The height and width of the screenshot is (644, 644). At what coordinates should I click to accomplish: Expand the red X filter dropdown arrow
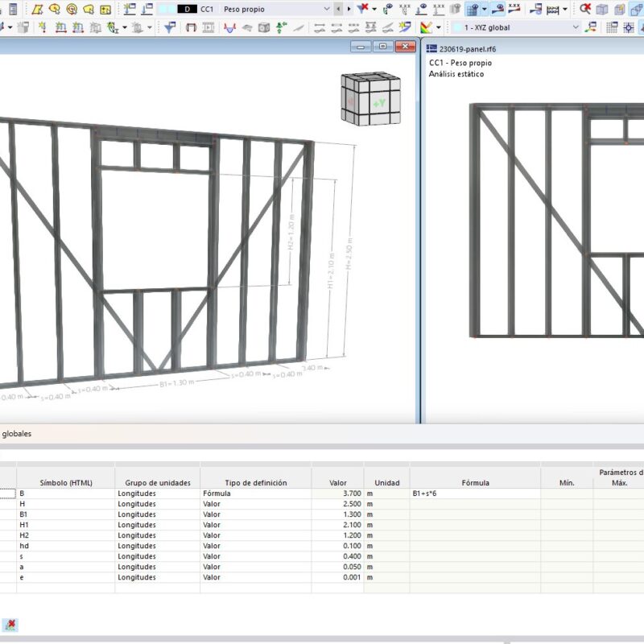(374, 9)
